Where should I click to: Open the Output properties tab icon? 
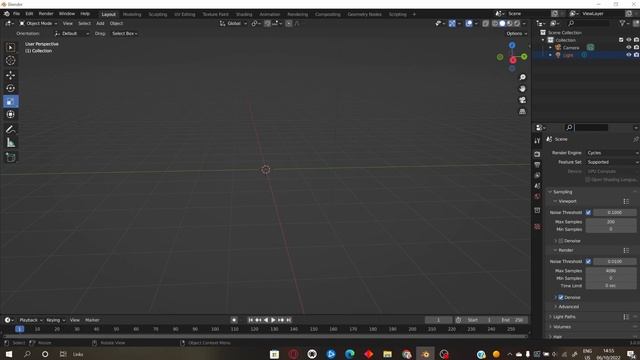pyautogui.click(x=537, y=165)
